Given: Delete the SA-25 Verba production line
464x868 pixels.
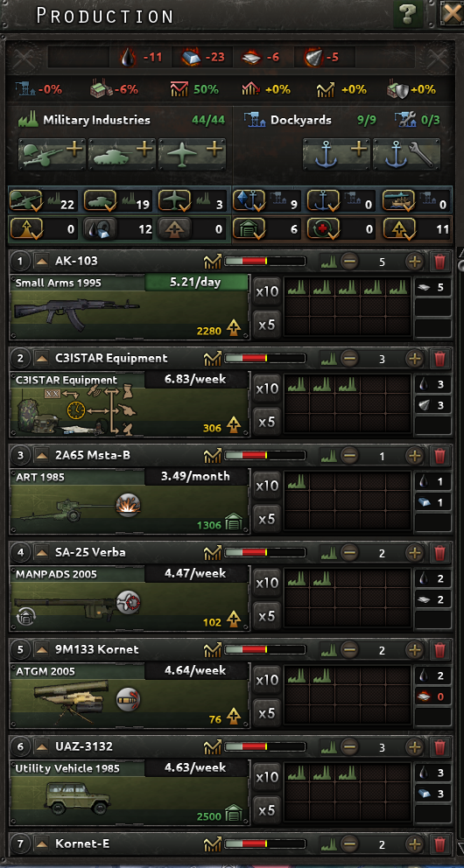Looking at the screenshot, I should [440, 552].
